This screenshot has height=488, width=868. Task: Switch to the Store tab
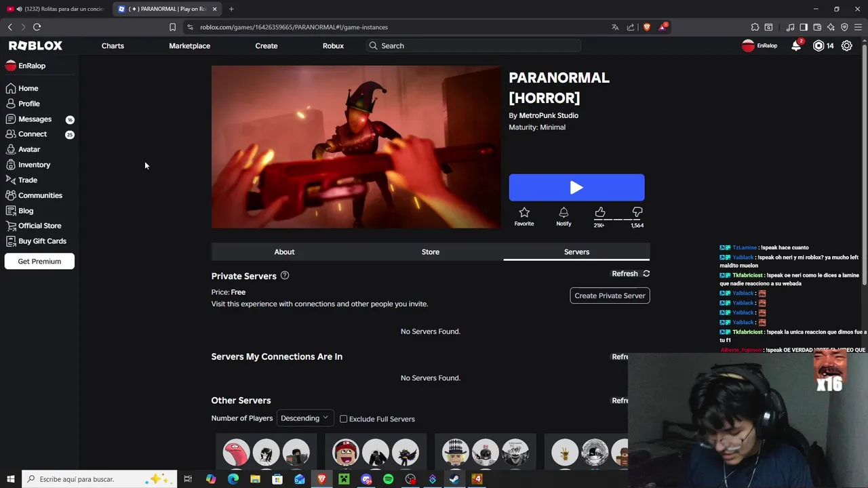pos(431,252)
